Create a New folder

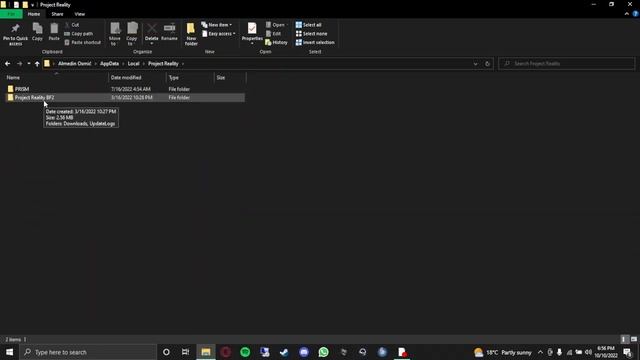pyautogui.click(x=191, y=34)
